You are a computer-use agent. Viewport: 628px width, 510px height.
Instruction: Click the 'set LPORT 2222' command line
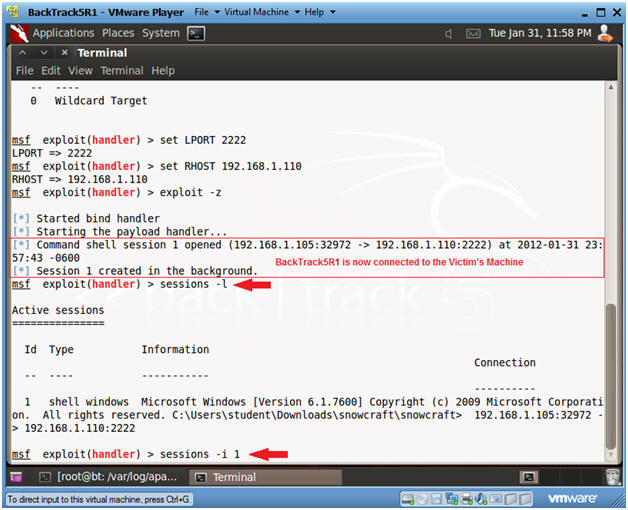tap(129, 140)
